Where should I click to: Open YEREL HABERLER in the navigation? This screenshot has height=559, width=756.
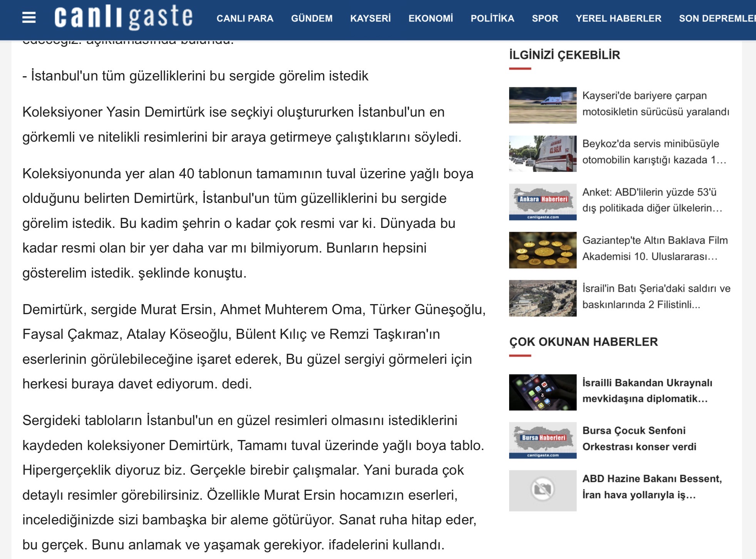pos(619,18)
